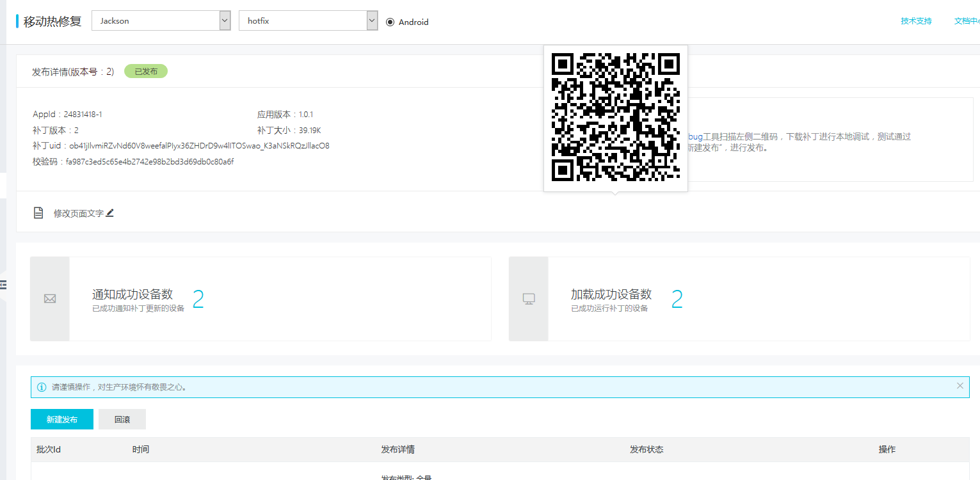Click the 时间 column header
980x480 pixels.
141,449
